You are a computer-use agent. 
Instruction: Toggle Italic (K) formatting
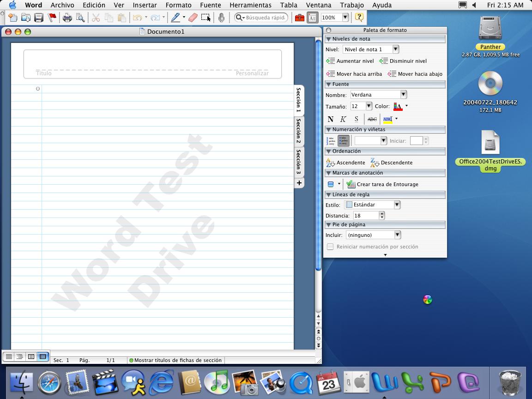(x=343, y=119)
